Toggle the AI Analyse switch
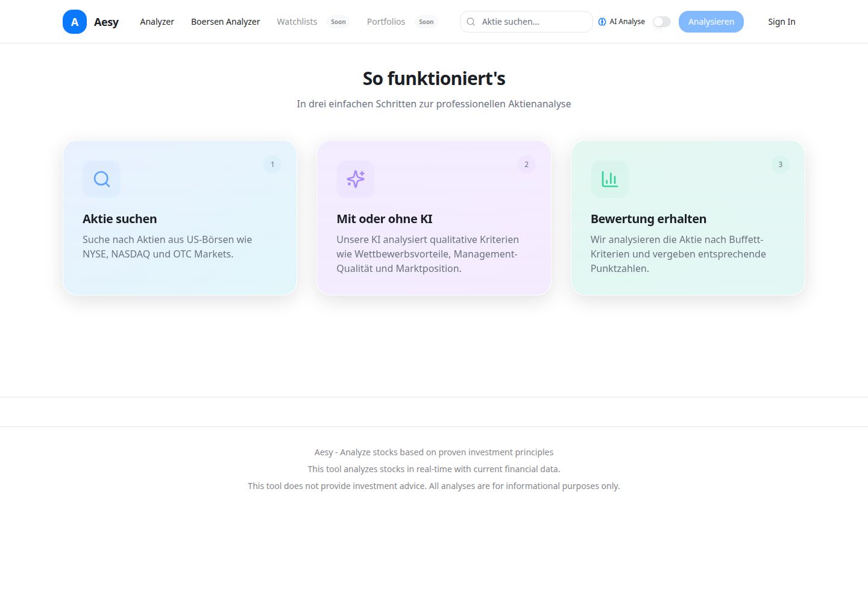The height and width of the screenshot is (603, 868). [x=662, y=22]
